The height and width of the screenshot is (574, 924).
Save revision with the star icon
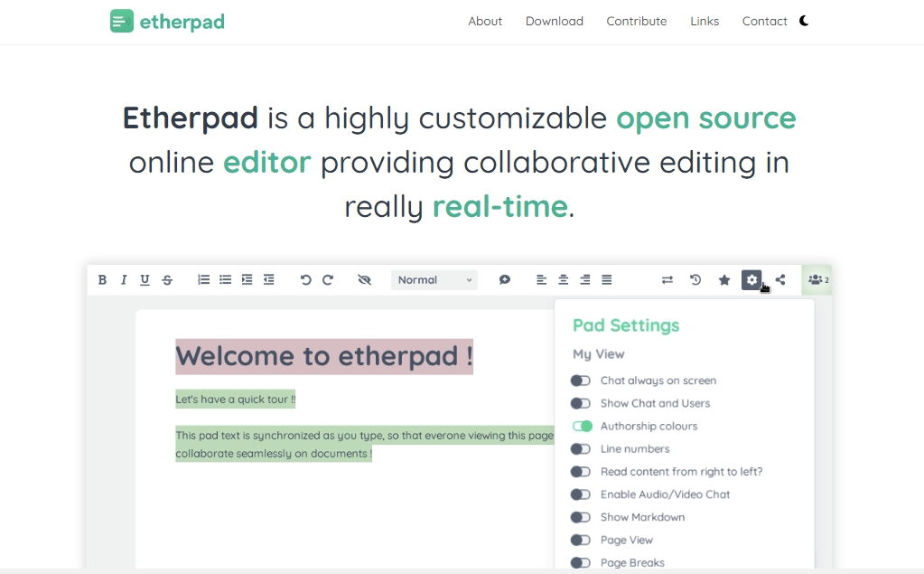point(724,279)
